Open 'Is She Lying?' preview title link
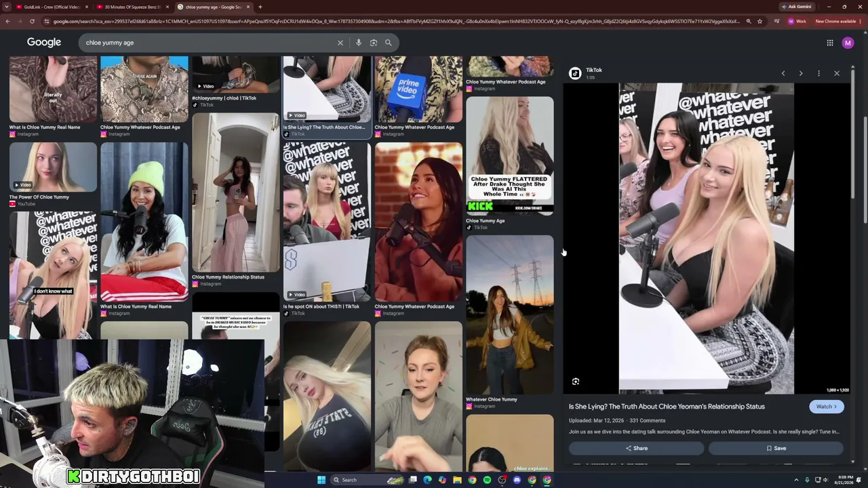Screen dimensions: 868x488 tap(667, 407)
